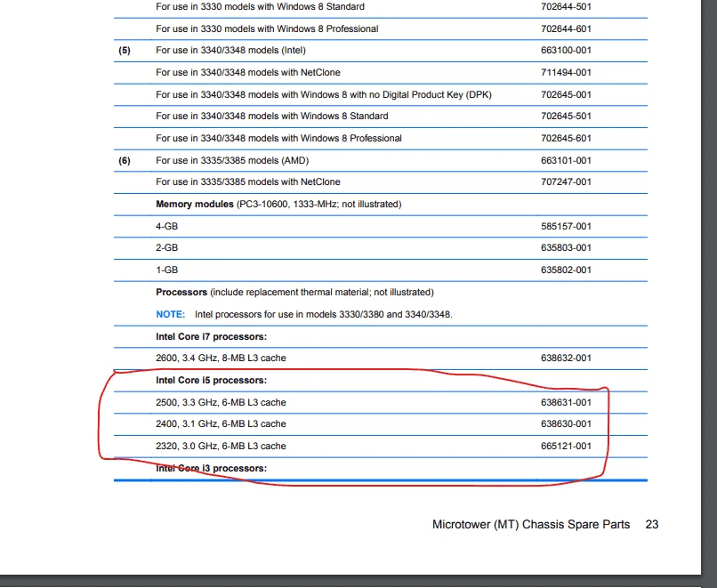
Task: Click part number 665121-001
Action: pyautogui.click(x=566, y=446)
